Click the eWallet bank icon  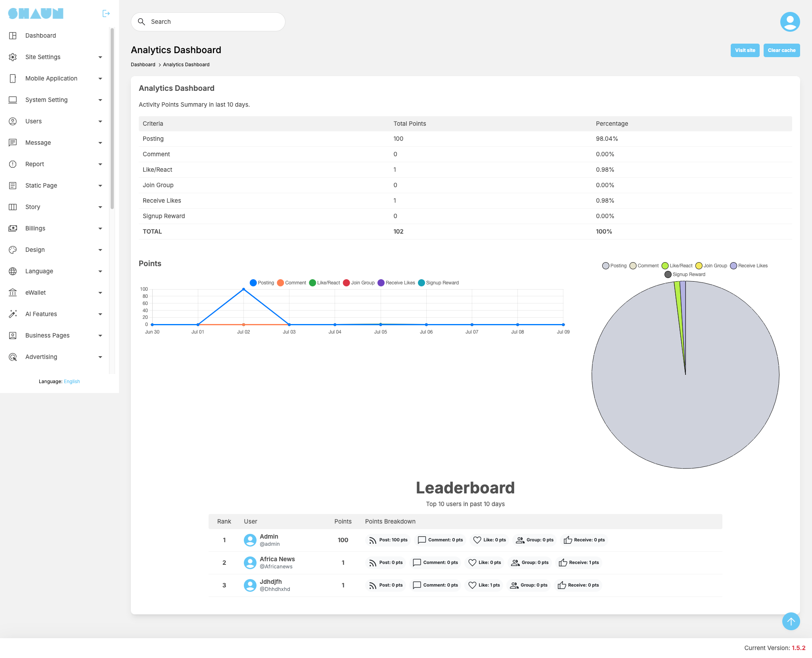pos(13,293)
